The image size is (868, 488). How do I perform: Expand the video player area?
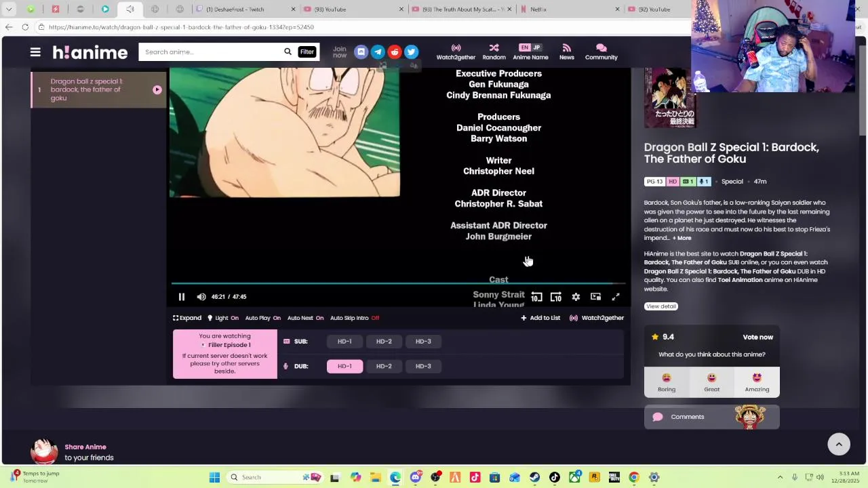pyautogui.click(x=187, y=318)
